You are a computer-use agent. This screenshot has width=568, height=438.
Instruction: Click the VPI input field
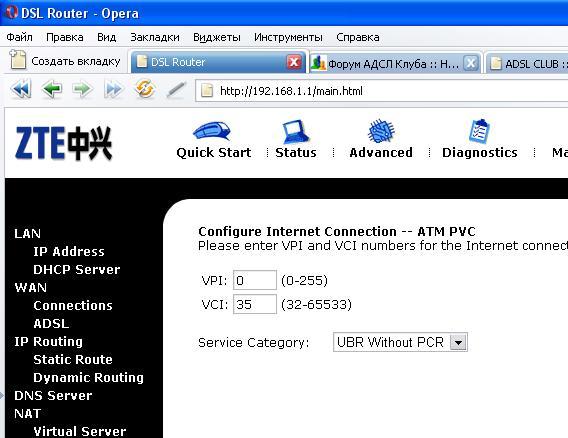(255, 280)
